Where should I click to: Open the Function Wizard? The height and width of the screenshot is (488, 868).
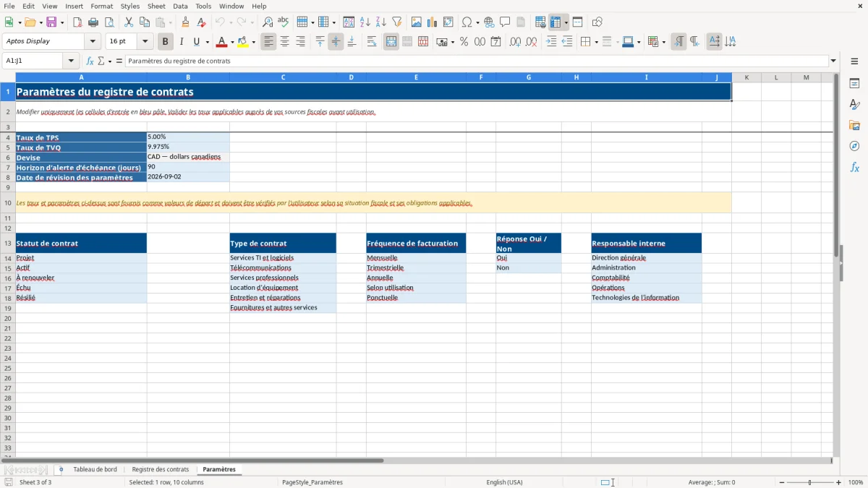pos(90,61)
